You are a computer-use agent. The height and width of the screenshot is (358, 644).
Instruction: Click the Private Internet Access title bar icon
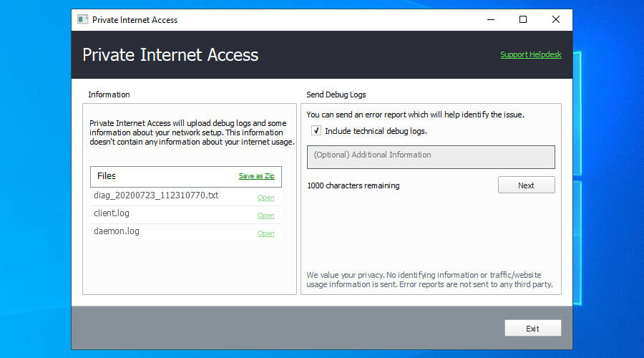point(82,19)
